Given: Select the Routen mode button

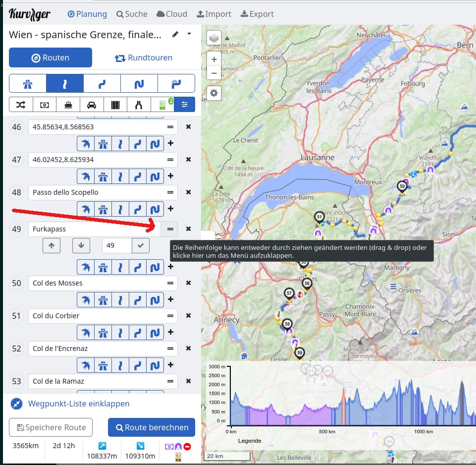Looking at the screenshot, I should pos(51,58).
